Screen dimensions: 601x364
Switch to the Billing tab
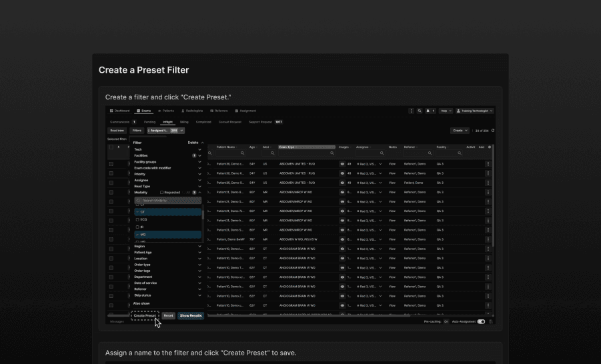pyautogui.click(x=184, y=122)
